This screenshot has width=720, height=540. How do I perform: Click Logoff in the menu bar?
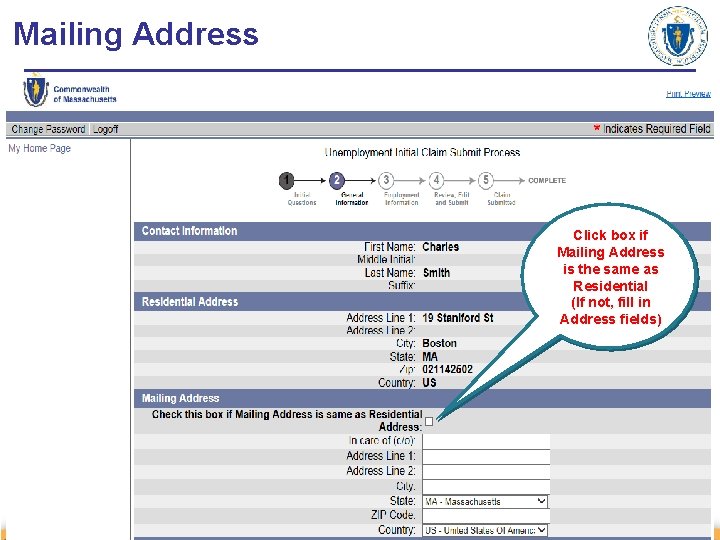pyautogui.click(x=105, y=129)
